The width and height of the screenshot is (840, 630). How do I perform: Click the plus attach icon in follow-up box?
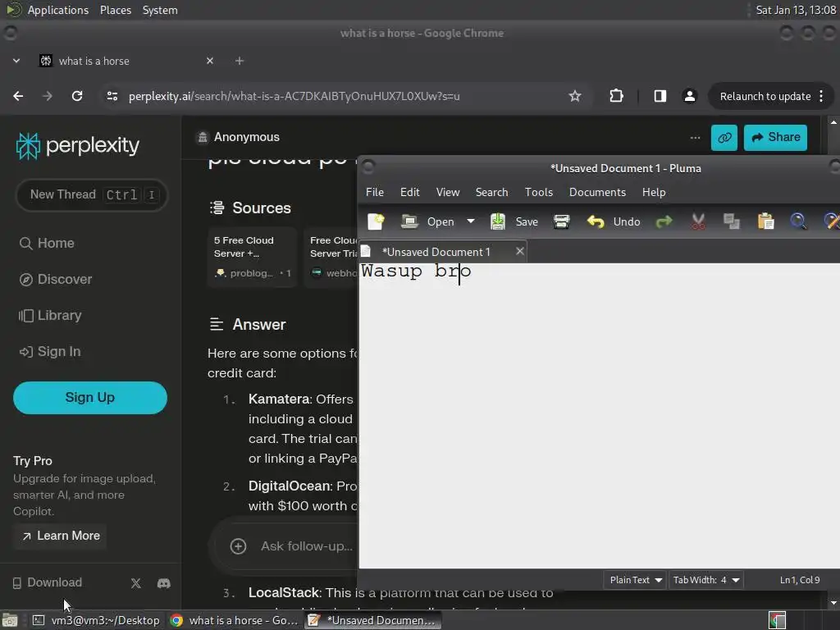[x=238, y=546]
